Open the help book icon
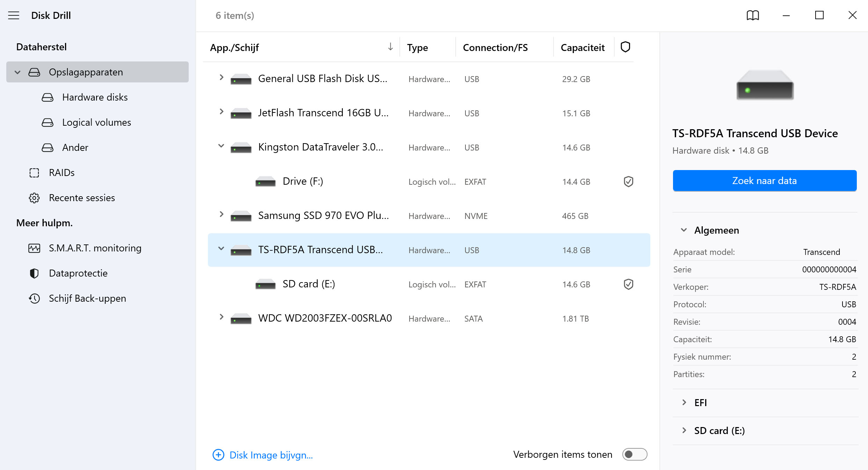 click(753, 15)
